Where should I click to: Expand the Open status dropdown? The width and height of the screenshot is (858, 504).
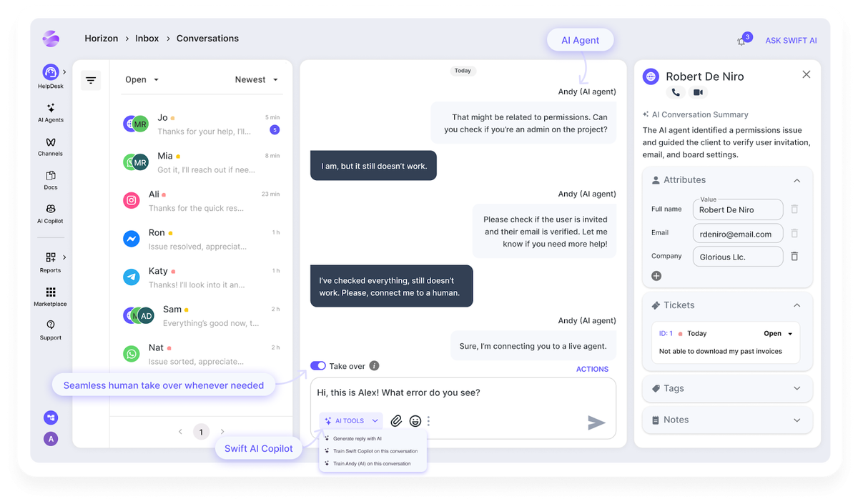point(142,80)
